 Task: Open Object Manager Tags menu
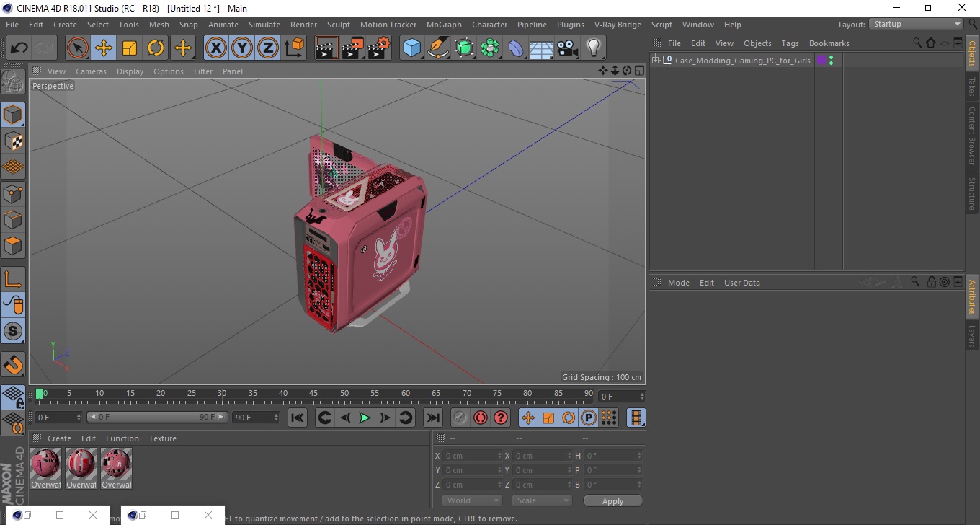coord(790,43)
